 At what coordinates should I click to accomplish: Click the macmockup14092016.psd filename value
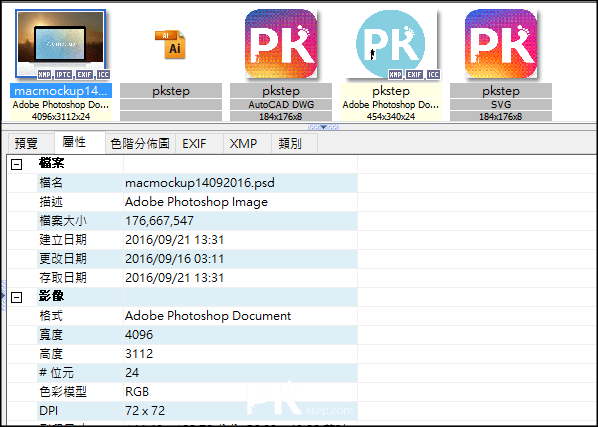[x=200, y=183]
